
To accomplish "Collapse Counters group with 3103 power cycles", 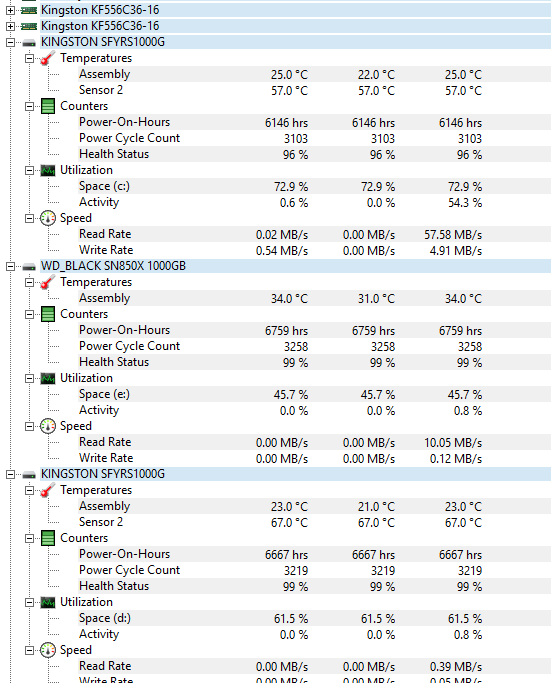I will click(29, 106).
